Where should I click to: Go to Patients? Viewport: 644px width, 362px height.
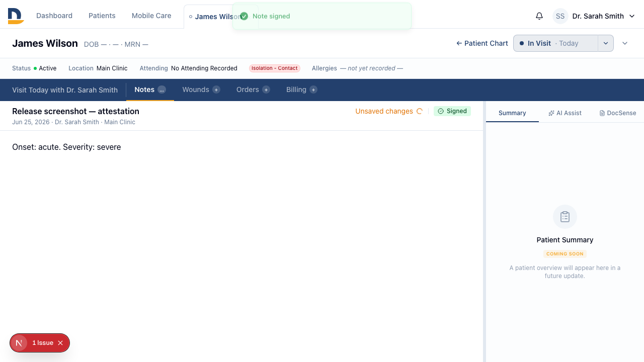pos(102,16)
